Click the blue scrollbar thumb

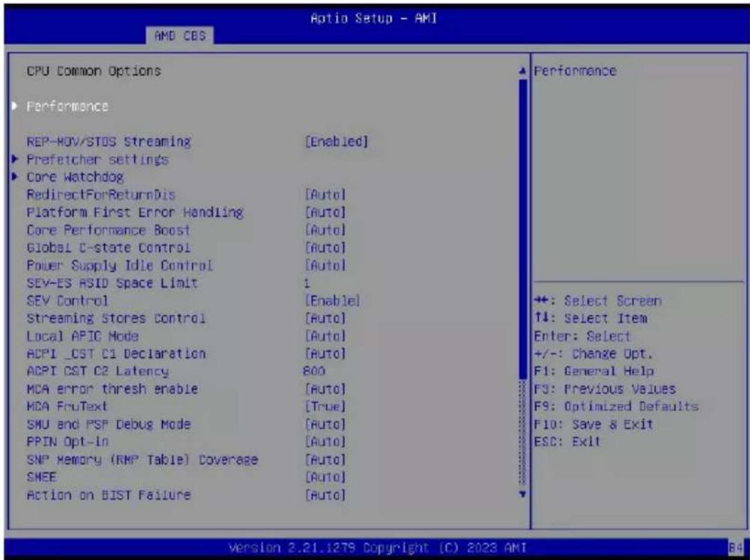click(x=523, y=230)
